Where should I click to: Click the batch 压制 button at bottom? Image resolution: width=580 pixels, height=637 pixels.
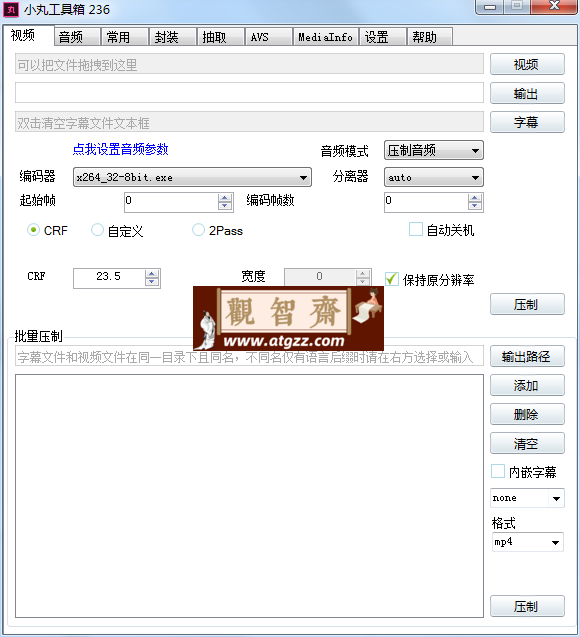click(527, 606)
